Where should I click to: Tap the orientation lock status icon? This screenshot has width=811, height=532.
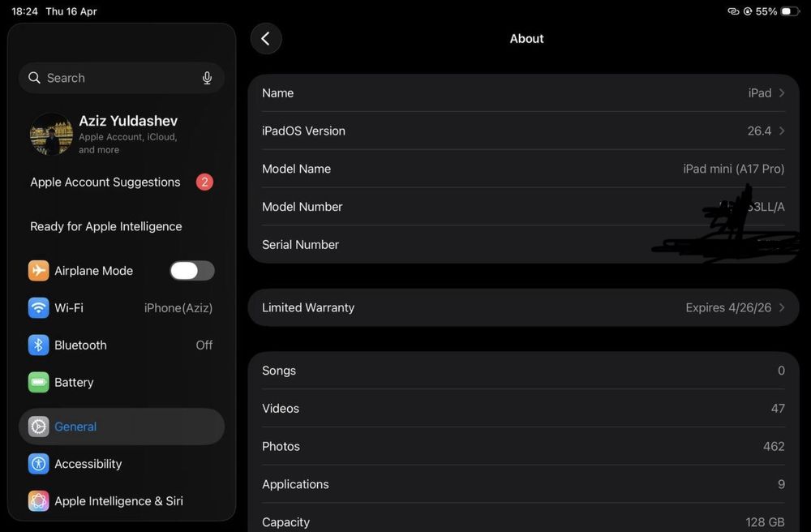coord(748,11)
